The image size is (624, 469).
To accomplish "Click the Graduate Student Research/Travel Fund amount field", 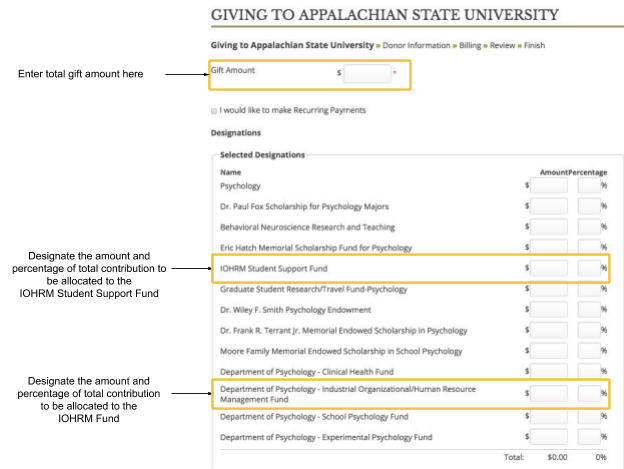I will pos(549,289).
